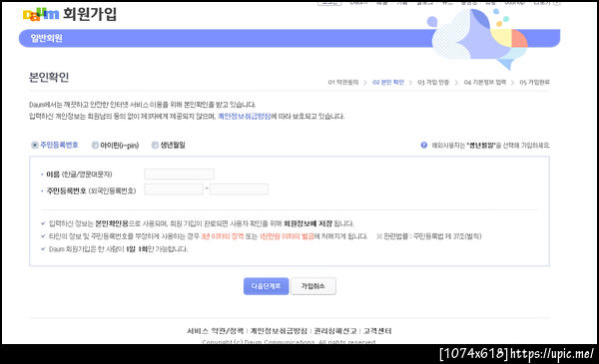Focus the second 주민등록번호 input box
This screenshot has width=599, height=364.
click(x=240, y=188)
